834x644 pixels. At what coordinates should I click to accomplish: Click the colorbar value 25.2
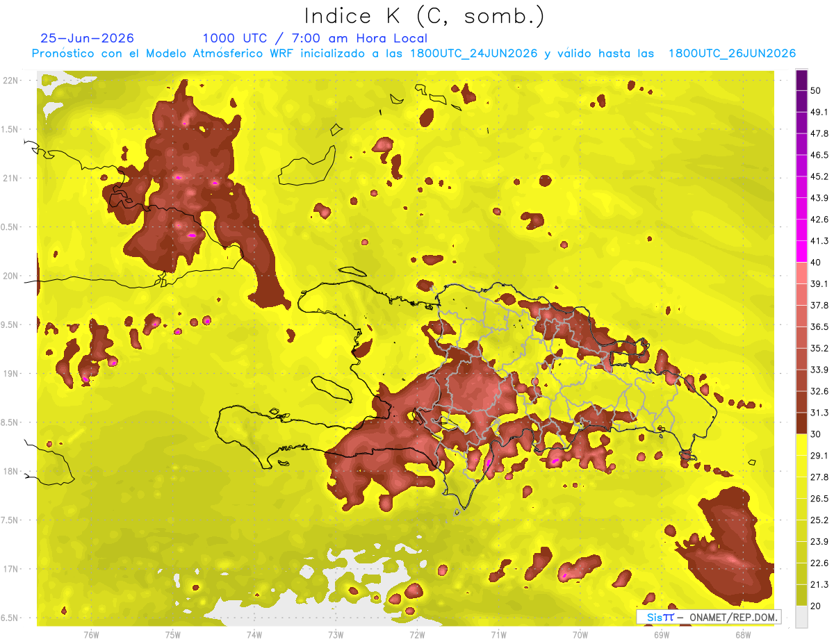tap(819, 520)
